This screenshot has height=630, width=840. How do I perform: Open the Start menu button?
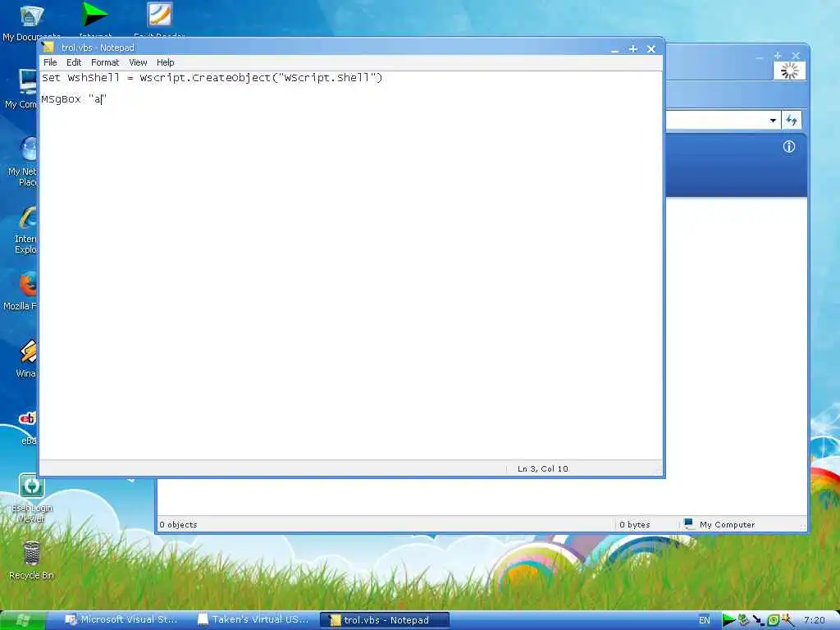pyautogui.click(x=22, y=620)
